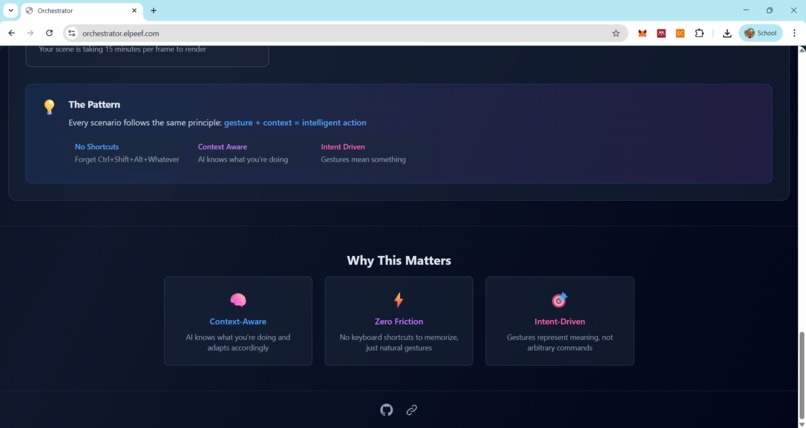Close the Orchestrator tab
Viewport: 806px width, 428px height.
click(x=134, y=10)
